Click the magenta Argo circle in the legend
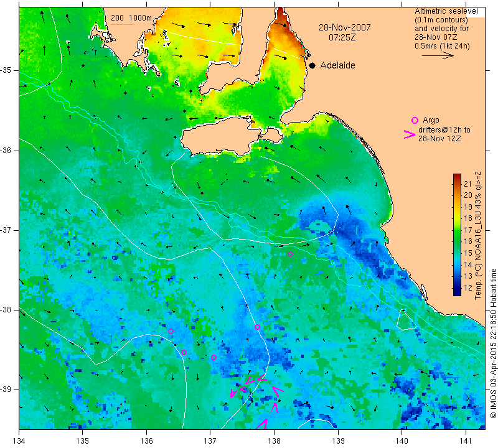This screenshot has height=448, width=498. click(415, 120)
